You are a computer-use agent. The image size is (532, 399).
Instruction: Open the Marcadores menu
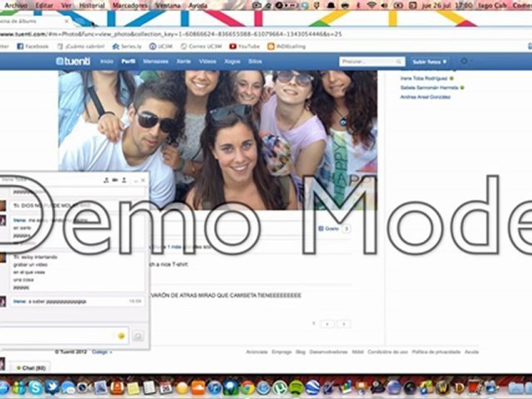coord(130,6)
